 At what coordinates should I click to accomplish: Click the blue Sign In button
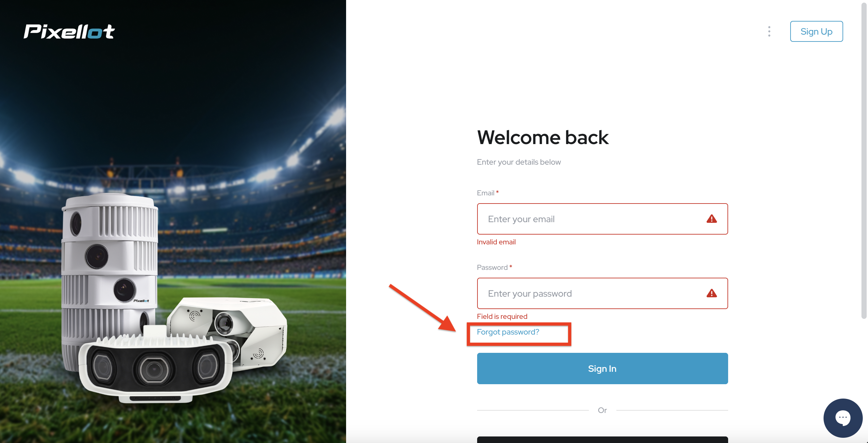coord(602,369)
